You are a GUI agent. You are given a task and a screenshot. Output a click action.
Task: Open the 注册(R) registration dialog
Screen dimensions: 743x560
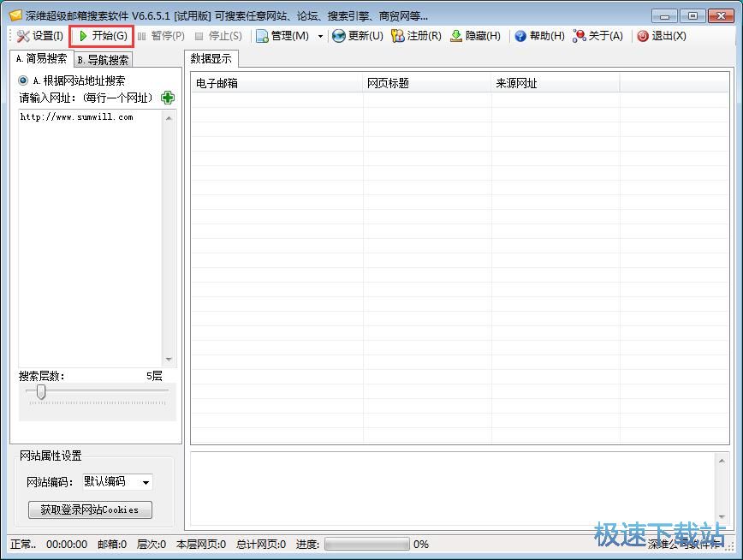[416, 36]
